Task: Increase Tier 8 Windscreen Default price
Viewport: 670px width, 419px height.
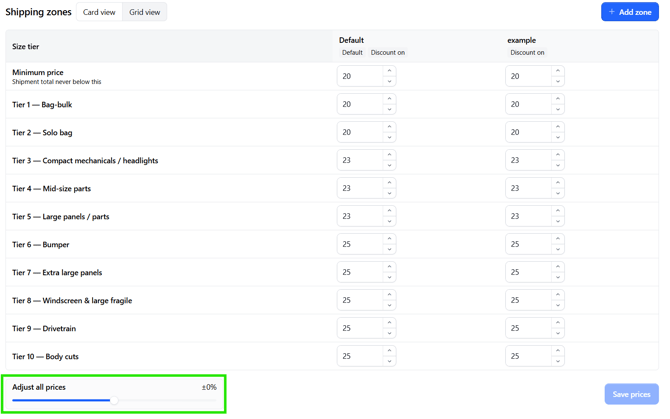Action: tap(389, 295)
